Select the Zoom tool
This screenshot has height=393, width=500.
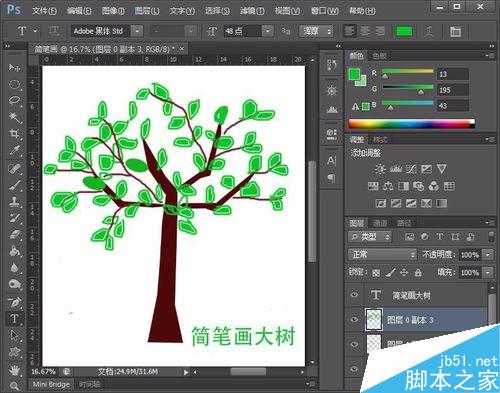pyautogui.click(x=14, y=386)
